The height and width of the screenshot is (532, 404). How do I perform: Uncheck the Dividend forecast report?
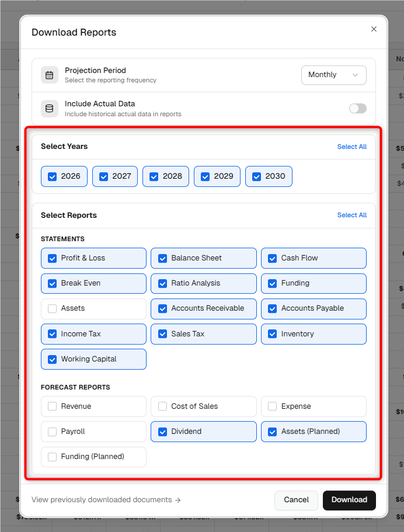(x=162, y=432)
